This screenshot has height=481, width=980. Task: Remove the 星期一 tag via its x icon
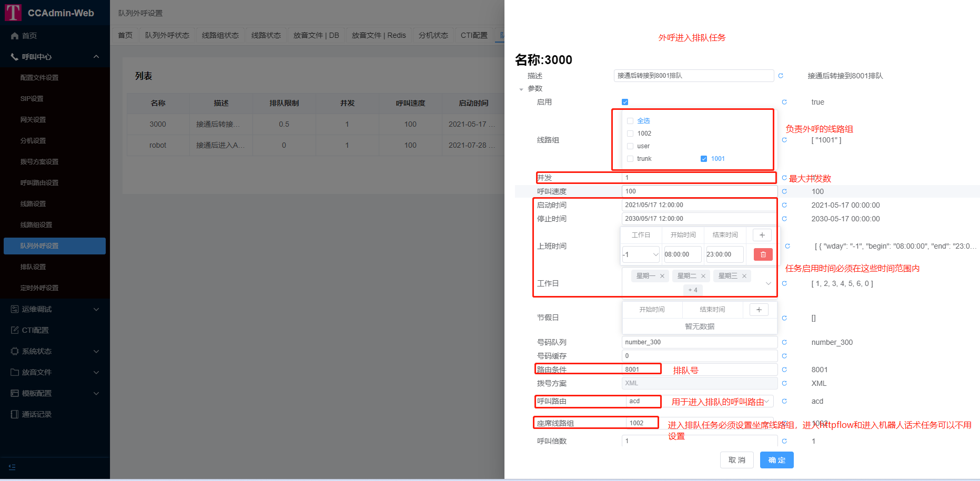pos(662,276)
